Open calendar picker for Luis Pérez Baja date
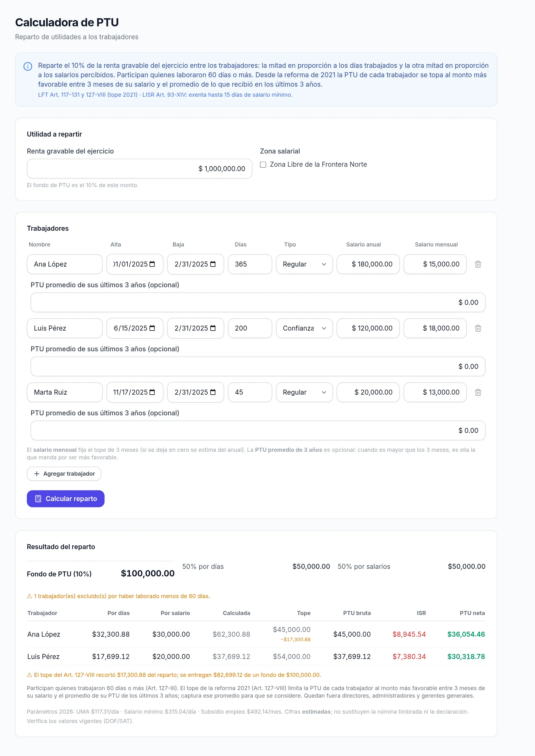This screenshot has height=756, width=535. point(213,328)
